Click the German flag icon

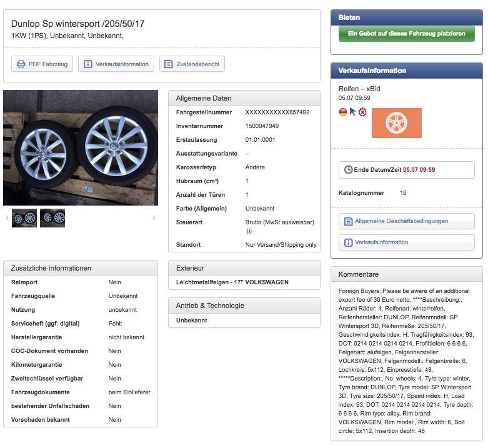(342, 112)
